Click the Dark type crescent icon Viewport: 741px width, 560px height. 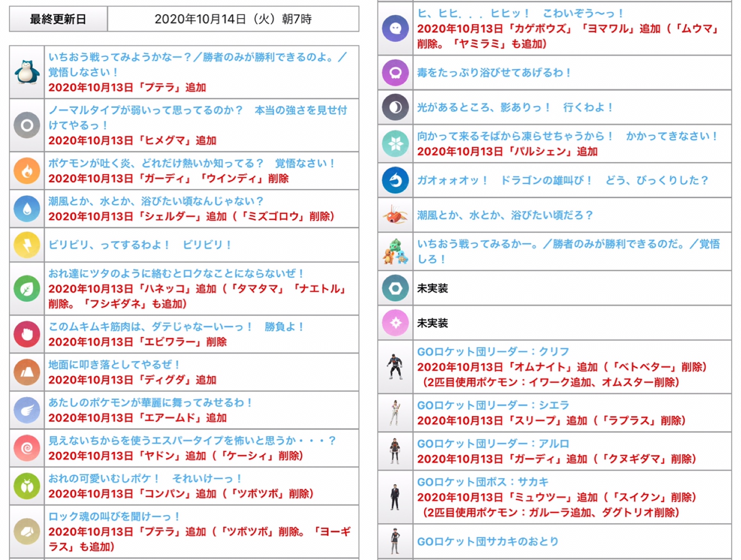point(395,107)
